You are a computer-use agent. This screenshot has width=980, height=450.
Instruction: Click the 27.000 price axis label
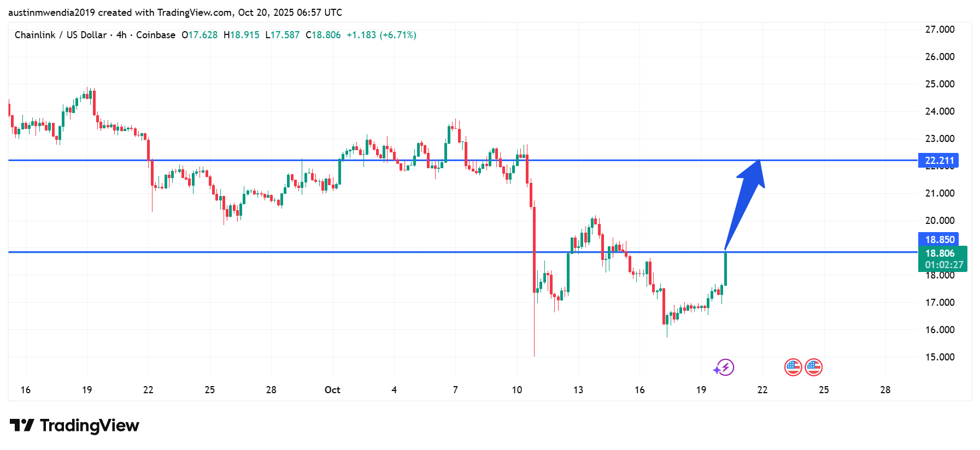click(940, 29)
